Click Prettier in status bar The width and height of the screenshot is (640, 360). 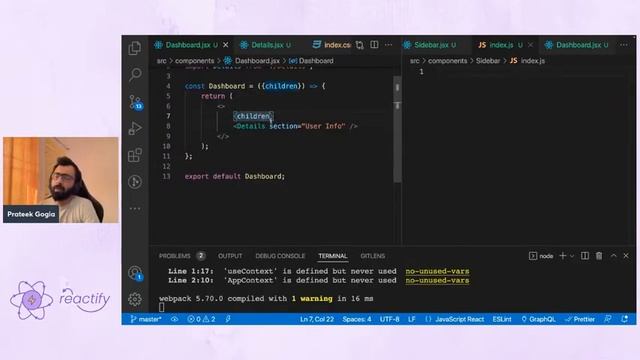(580, 319)
